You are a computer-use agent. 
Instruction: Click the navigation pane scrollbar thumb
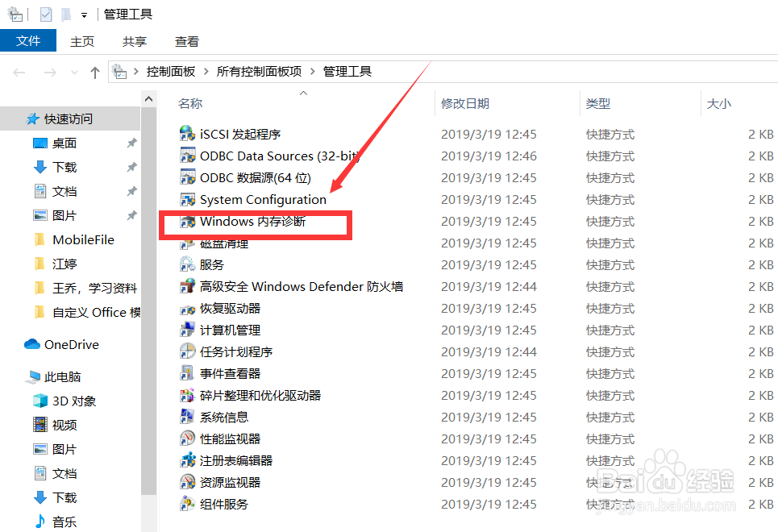pyautogui.click(x=149, y=300)
